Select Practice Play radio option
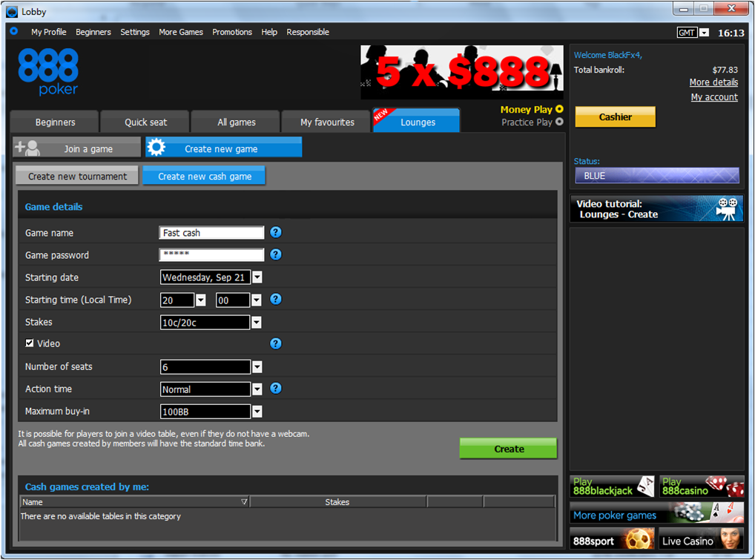This screenshot has width=755, height=560. click(x=559, y=122)
